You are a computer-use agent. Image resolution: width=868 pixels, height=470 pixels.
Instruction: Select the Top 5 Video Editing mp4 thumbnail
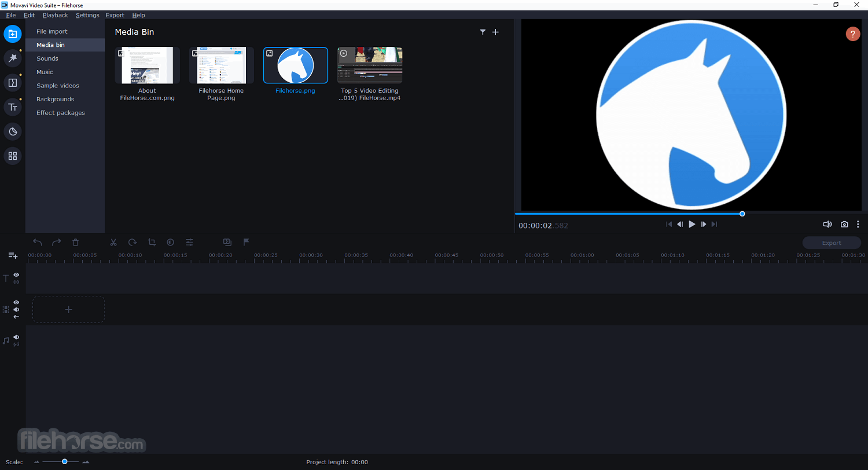(x=370, y=65)
